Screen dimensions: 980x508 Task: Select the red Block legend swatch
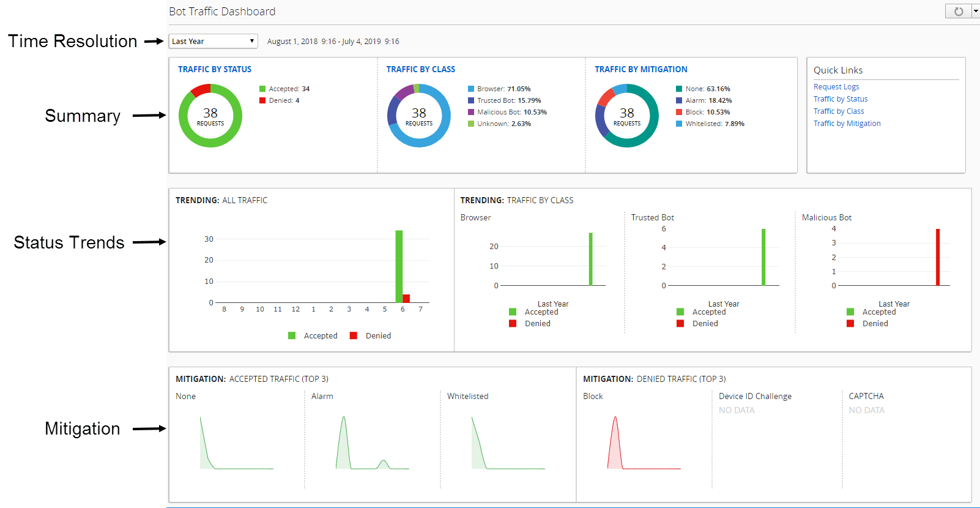[679, 112]
